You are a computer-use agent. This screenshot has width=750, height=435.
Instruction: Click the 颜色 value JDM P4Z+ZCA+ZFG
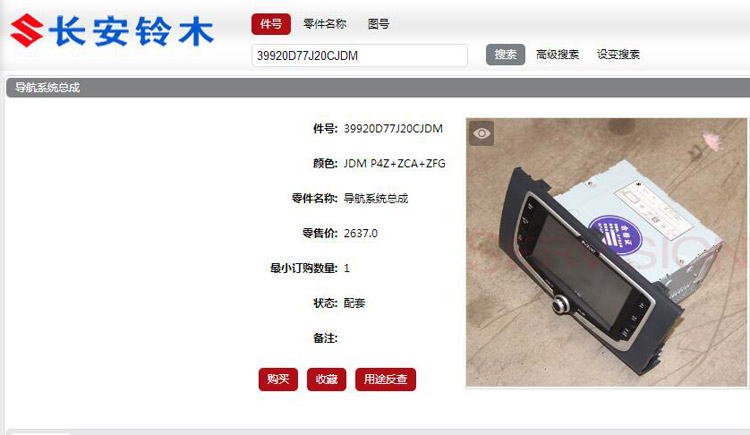(395, 164)
